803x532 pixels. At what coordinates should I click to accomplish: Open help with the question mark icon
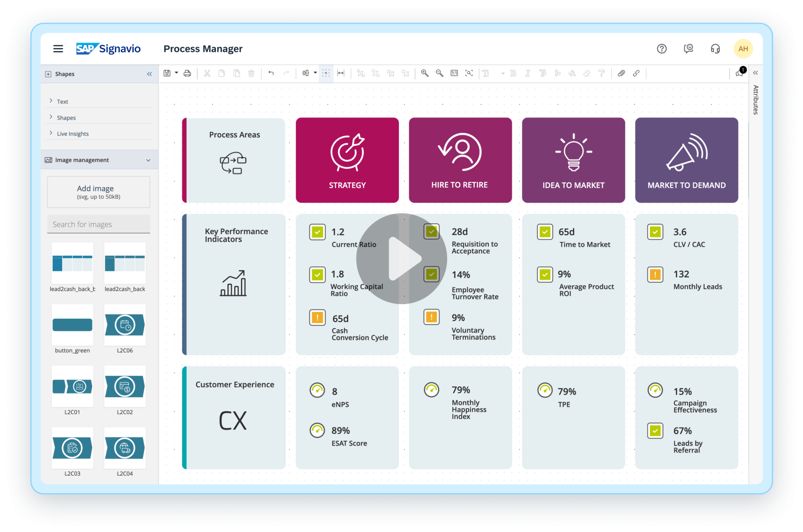(662, 49)
